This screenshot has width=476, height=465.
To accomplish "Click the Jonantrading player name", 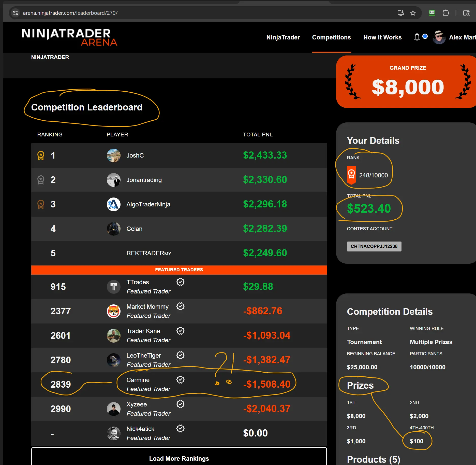I will (x=144, y=180).
